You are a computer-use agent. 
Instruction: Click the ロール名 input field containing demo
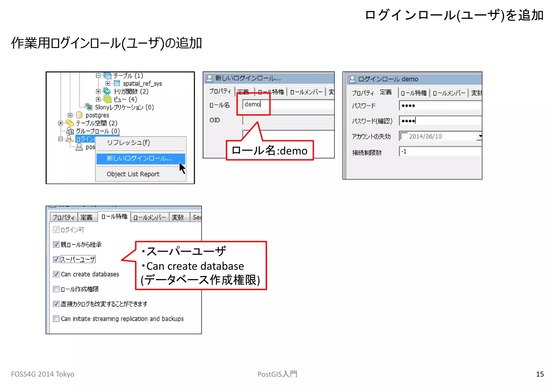tap(288, 104)
